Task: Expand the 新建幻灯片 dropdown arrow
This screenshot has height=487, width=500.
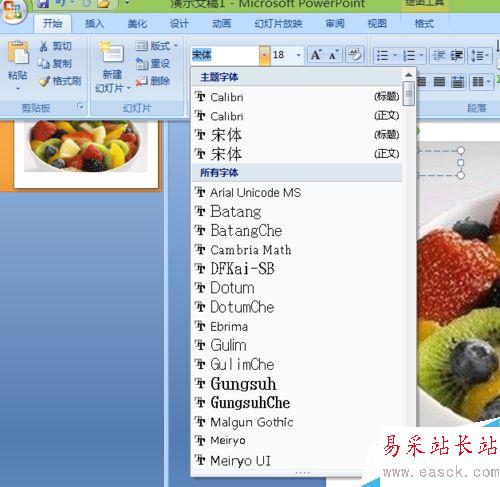Action: [x=129, y=89]
